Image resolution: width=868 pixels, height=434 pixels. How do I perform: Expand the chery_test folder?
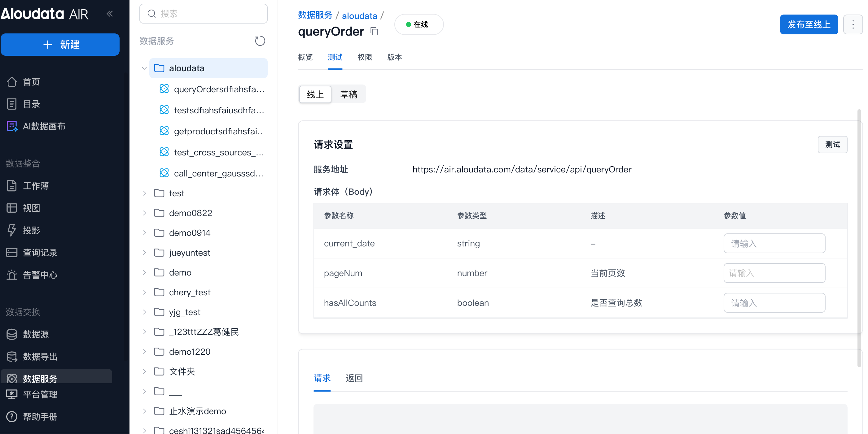point(144,292)
